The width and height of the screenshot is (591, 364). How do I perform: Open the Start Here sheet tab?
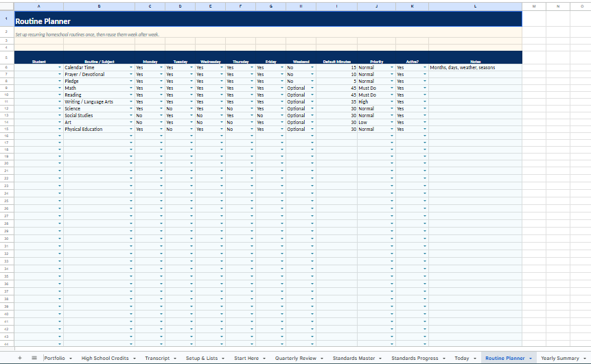pyautogui.click(x=246, y=358)
